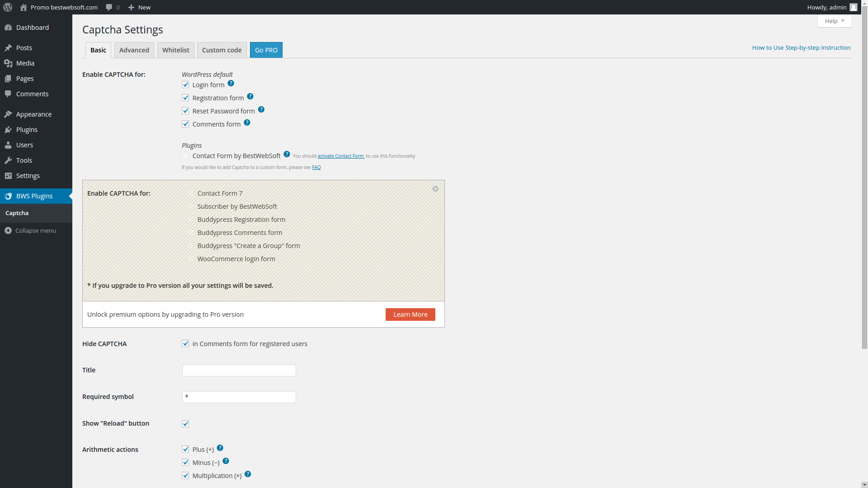The width and height of the screenshot is (868, 488).
Task: Open the Dashboard menu item
Action: coord(36,28)
